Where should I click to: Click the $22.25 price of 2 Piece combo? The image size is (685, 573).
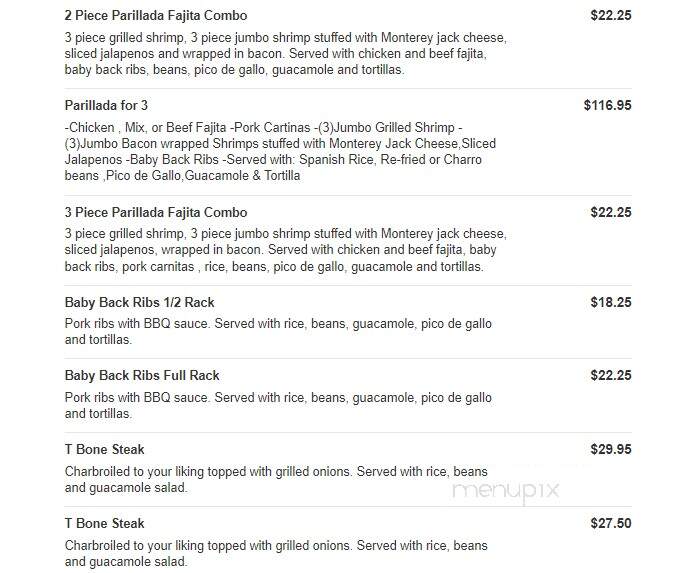point(611,16)
